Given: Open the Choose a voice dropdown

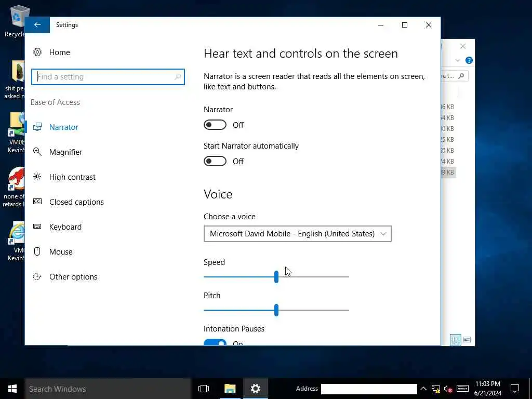Looking at the screenshot, I should [x=298, y=234].
